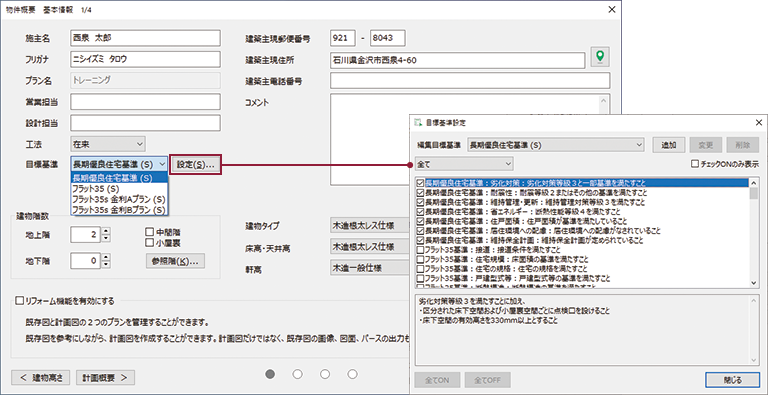Check フラット35基準:住宅の規格 row checkbox
Viewport: 768px width, 395px height.
(x=420, y=269)
